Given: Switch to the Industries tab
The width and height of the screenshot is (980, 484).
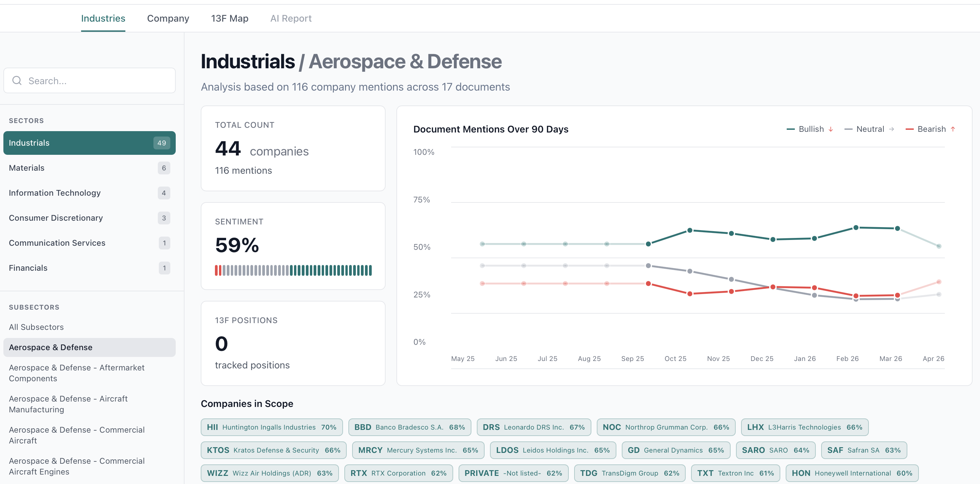Looking at the screenshot, I should (x=103, y=18).
